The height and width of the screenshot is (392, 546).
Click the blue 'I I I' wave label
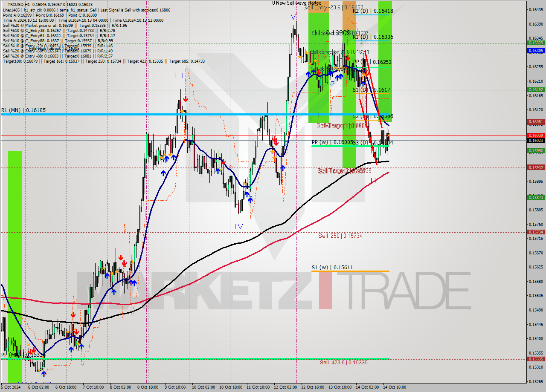tap(180, 75)
